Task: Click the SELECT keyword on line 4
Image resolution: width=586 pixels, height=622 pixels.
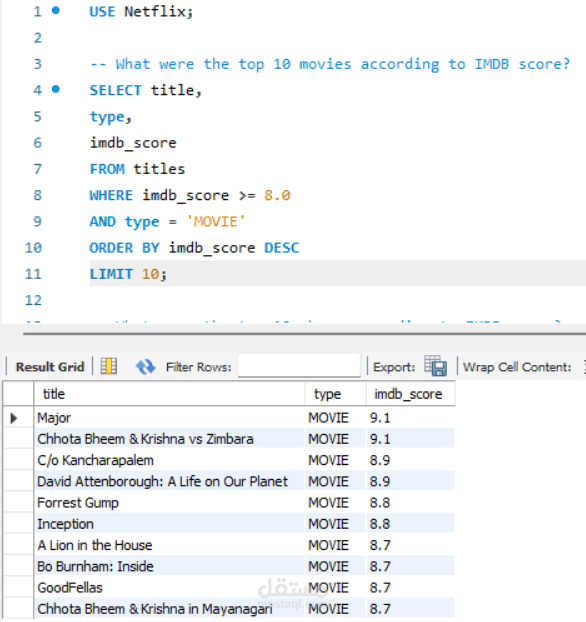Action: point(115,90)
